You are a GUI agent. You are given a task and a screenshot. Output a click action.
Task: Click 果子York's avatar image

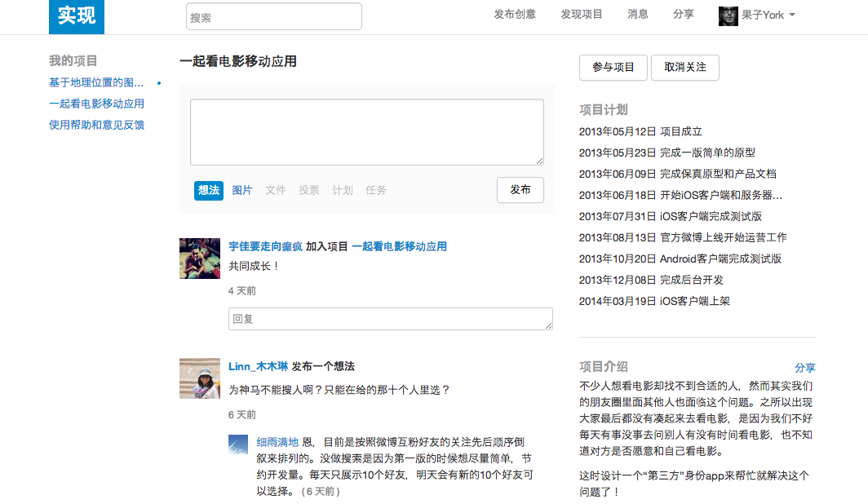click(728, 15)
